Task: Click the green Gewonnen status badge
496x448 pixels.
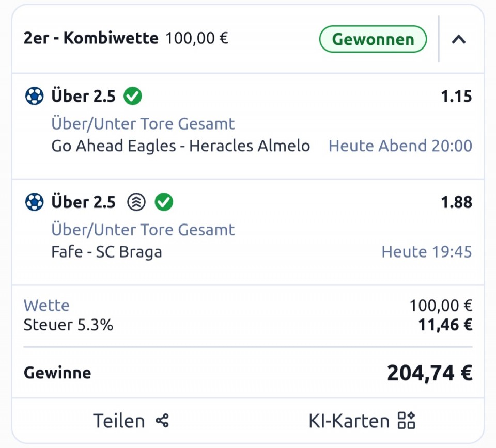Action: pos(373,39)
